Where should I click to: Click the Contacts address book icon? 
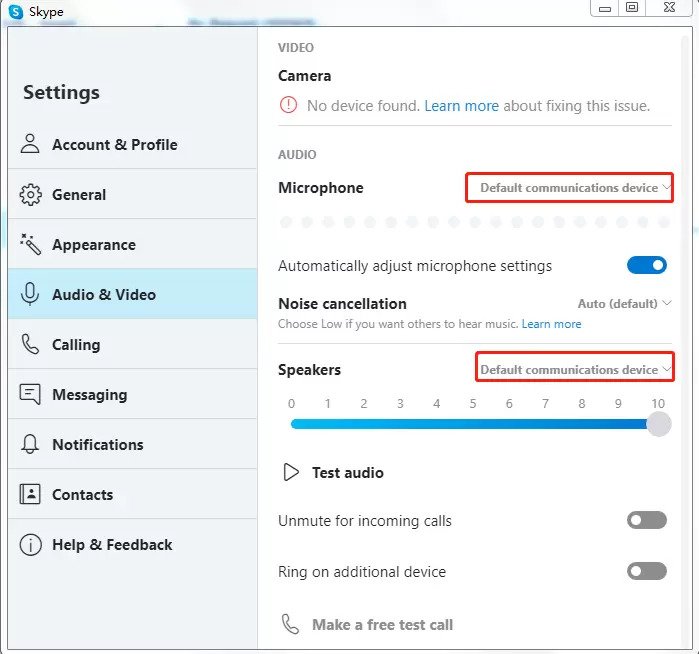click(30, 494)
